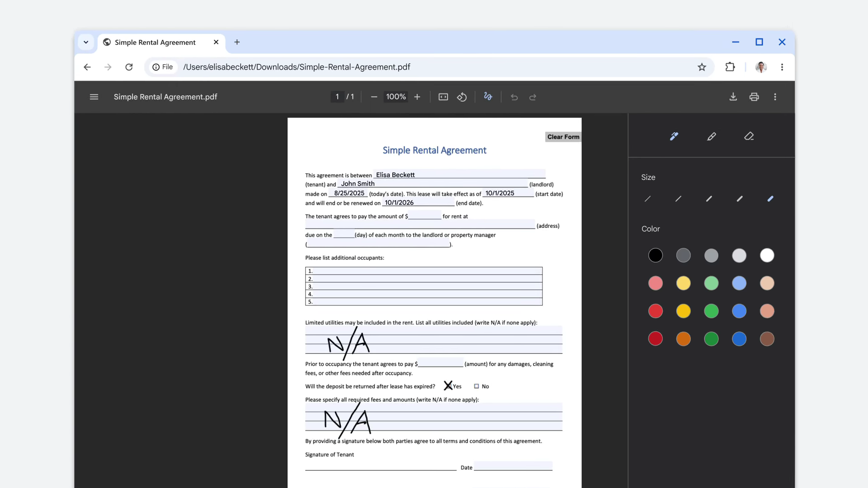
Task: Toggle the annotation draw mode icon
Action: pos(488,97)
